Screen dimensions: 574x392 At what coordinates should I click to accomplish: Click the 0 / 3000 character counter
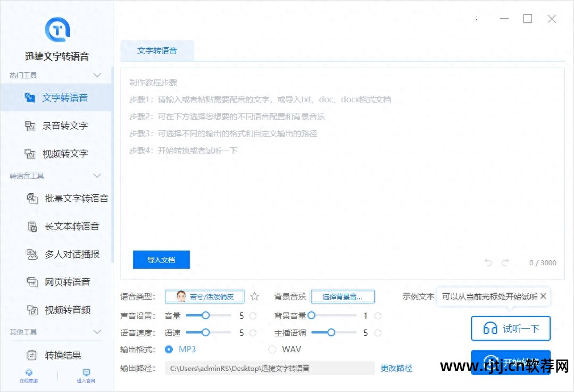click(x=543, y=263)
